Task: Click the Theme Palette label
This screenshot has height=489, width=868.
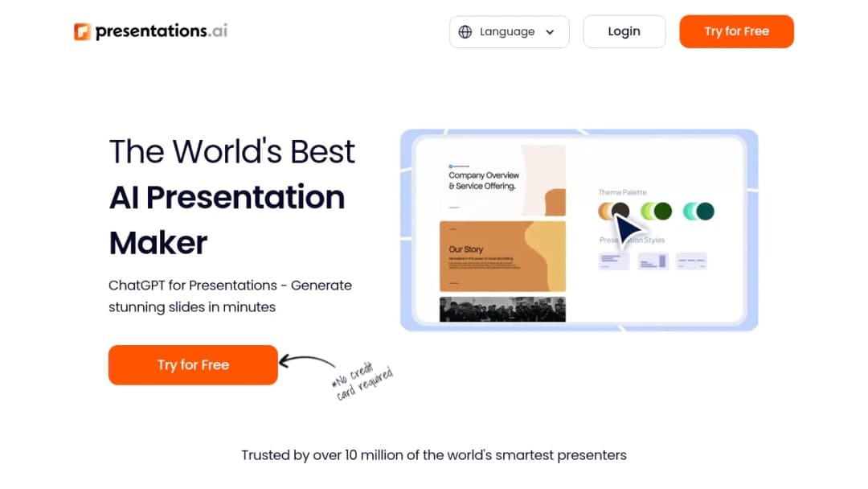Action: 622,192
